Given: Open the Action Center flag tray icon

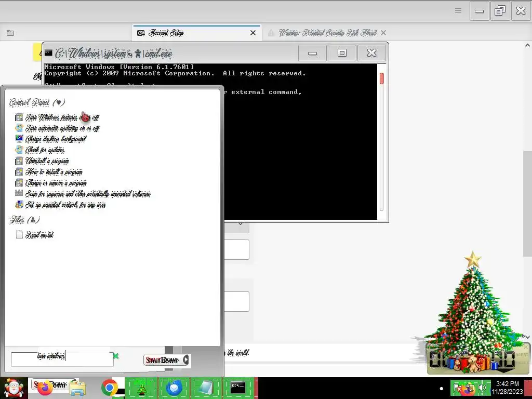Looking at the screenshot, I should point(457,388).
